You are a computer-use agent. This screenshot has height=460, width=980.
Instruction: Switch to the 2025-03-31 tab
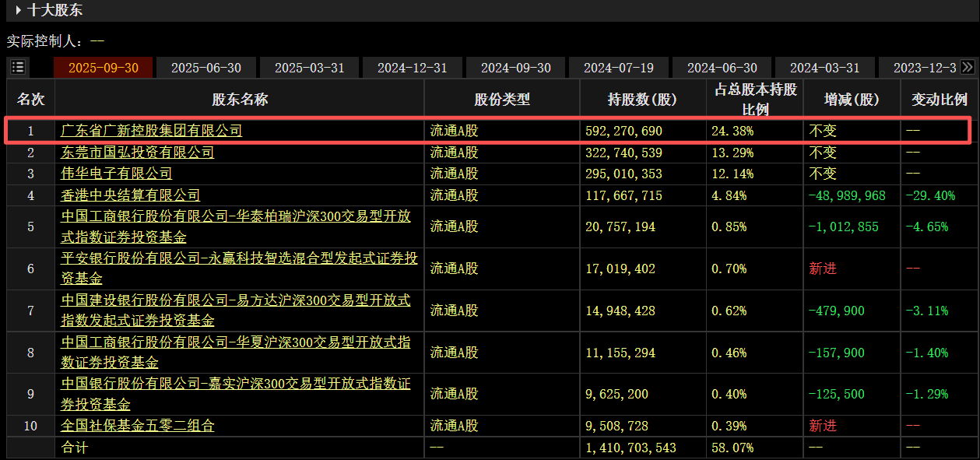pyautogui.click(x=310, y=68)
